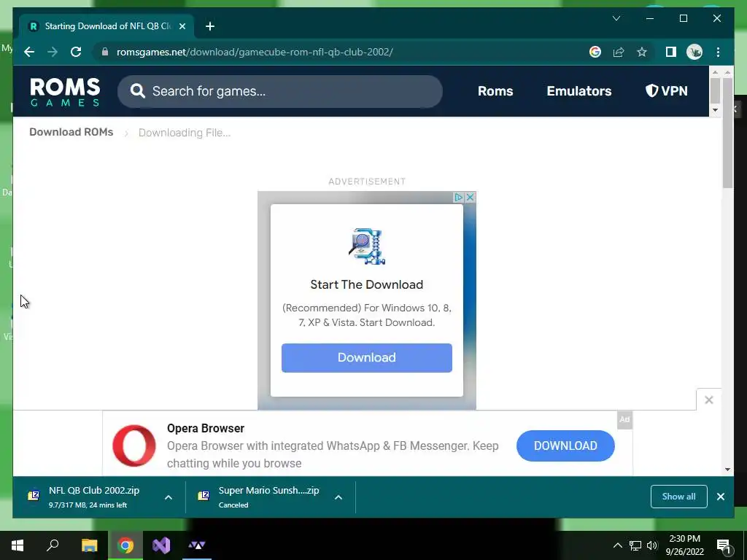This screenshot has height=560, width=747.
Task: Go back to the previous page
Action: [x=29, y=52]
